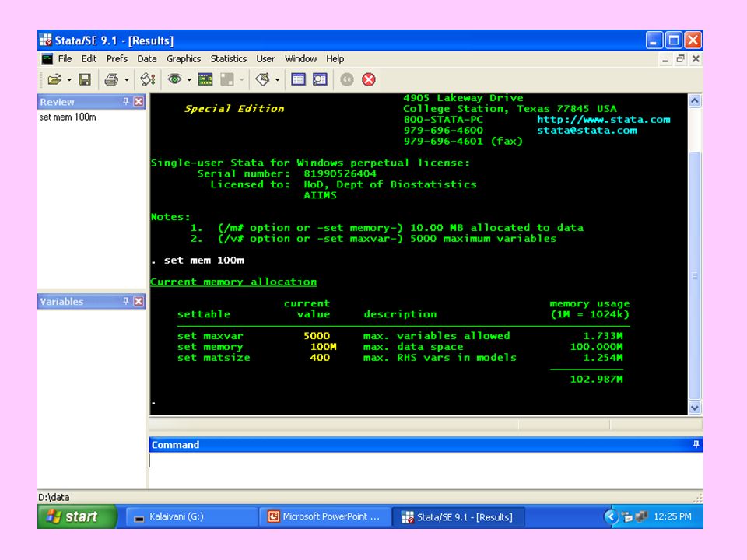Open the Graphics menu
747x560 pixels.
pos(184,58)
